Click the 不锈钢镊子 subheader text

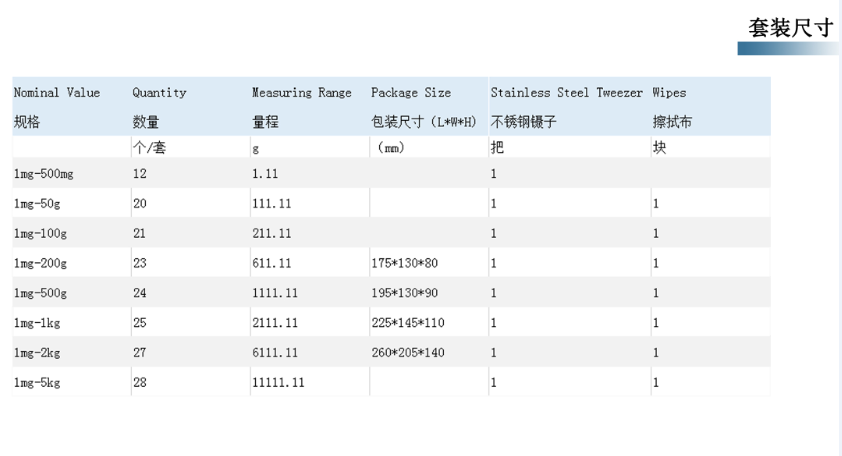coord(523,123)
